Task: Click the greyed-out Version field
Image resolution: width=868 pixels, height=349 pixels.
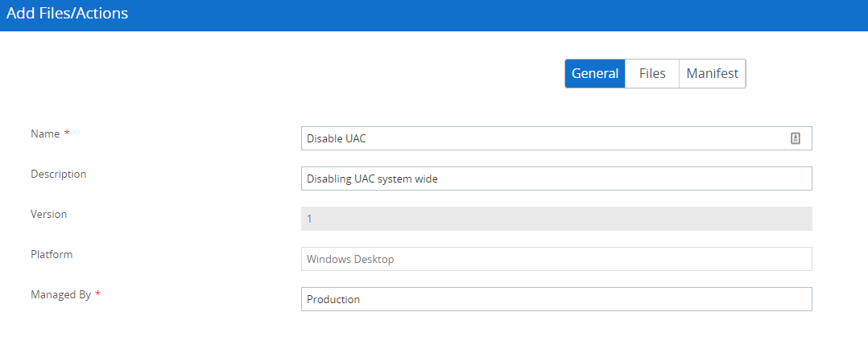Action: (556, 219)
